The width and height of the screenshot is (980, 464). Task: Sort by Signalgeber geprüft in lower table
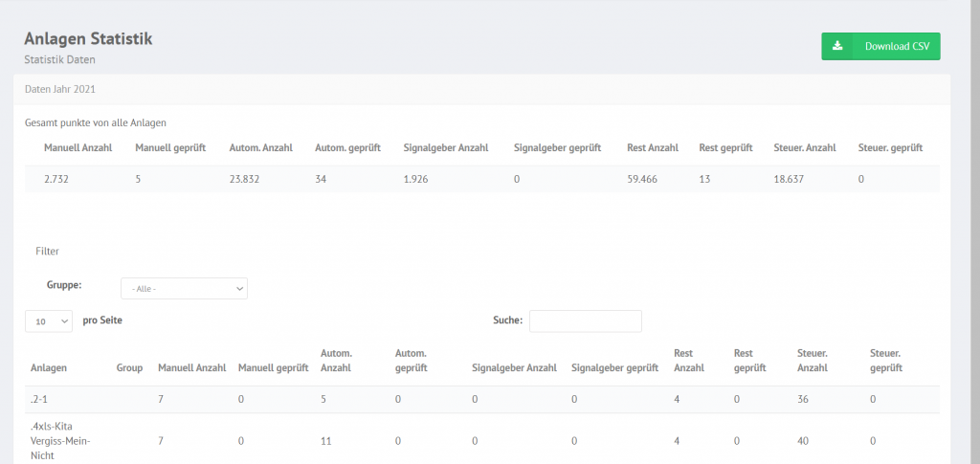pyautogui.click(x=614, y=367)
